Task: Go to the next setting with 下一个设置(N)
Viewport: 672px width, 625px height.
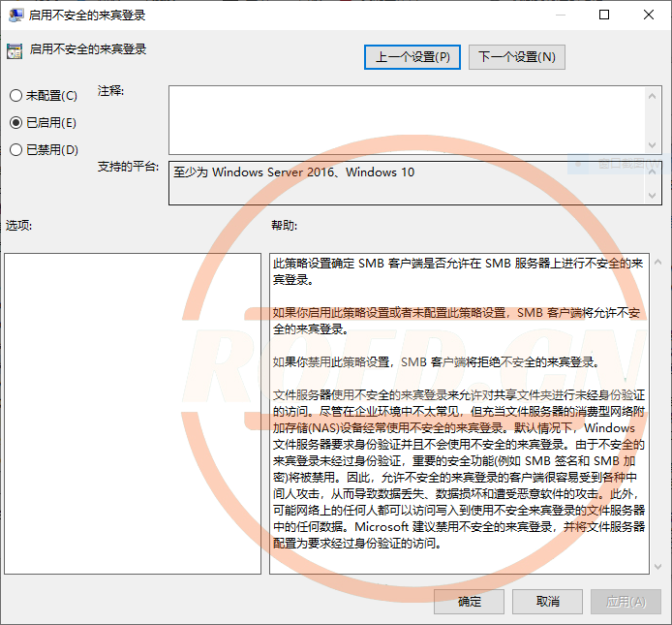Action: click(517, 57)
